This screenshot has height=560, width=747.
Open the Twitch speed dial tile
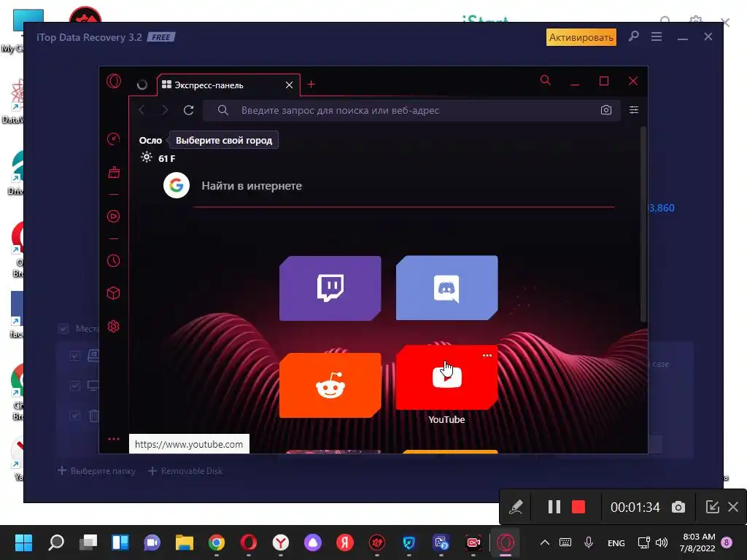pyautogui.click(x=330, y=288)
